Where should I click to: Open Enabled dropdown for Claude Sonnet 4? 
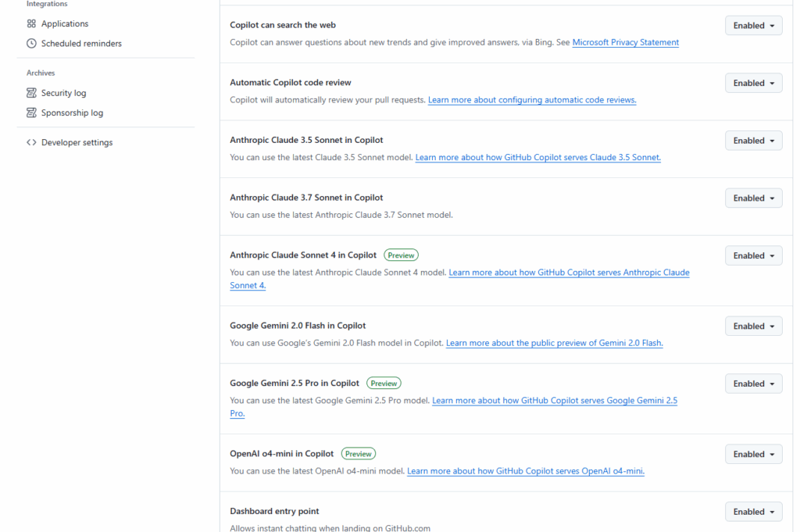point(754,256)
